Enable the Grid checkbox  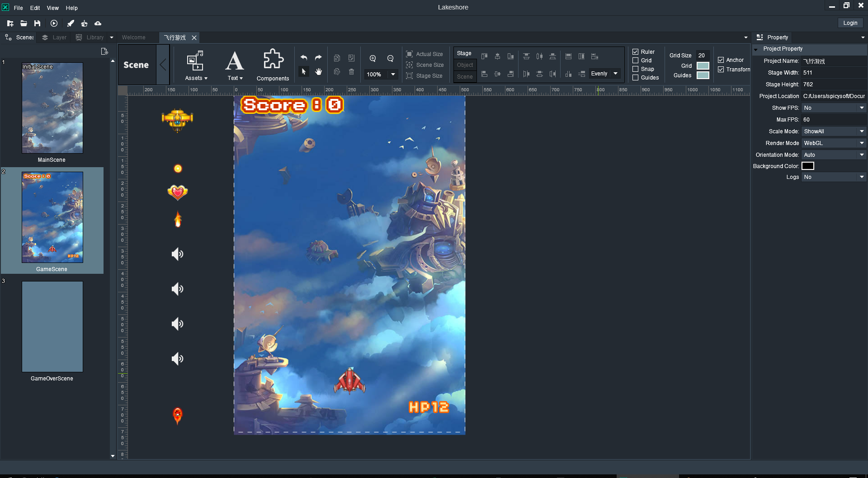pos(635,60)
